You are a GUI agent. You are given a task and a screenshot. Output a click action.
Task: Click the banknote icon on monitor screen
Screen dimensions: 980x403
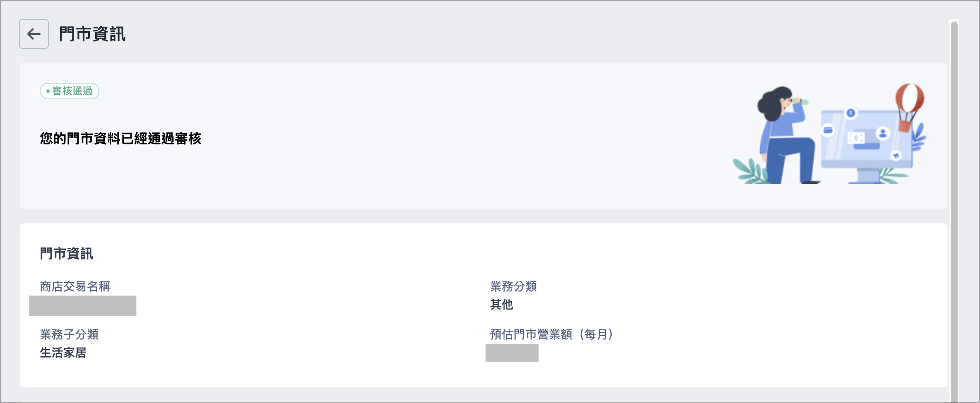pyautogui.click(x=856, y=138)
